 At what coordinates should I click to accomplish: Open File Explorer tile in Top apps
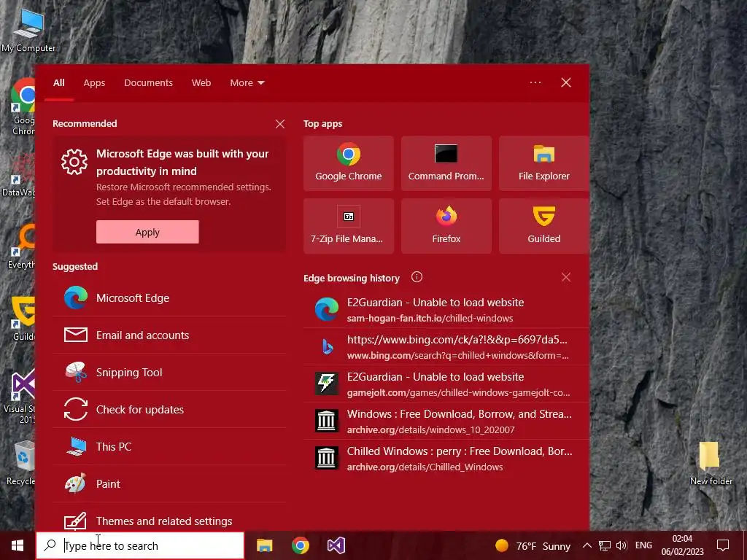543,163
